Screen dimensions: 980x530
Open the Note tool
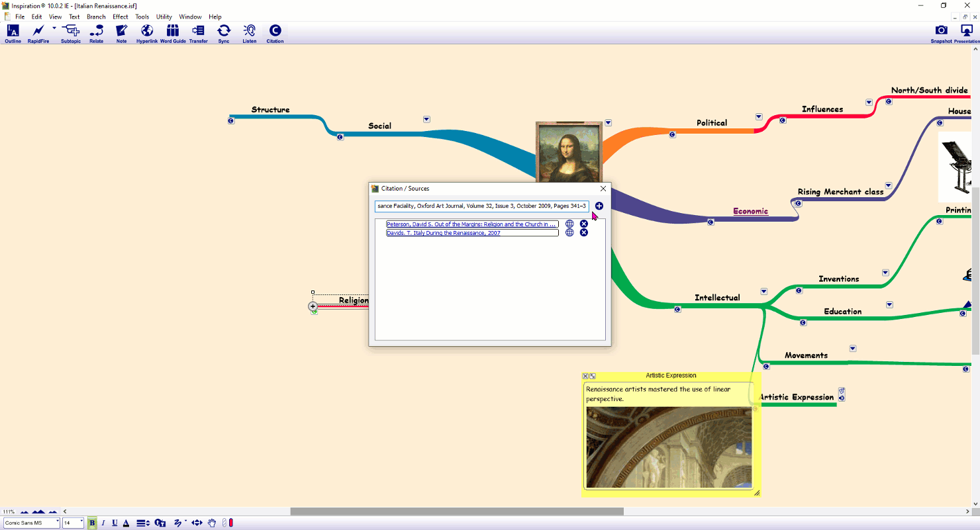(121, 34)
